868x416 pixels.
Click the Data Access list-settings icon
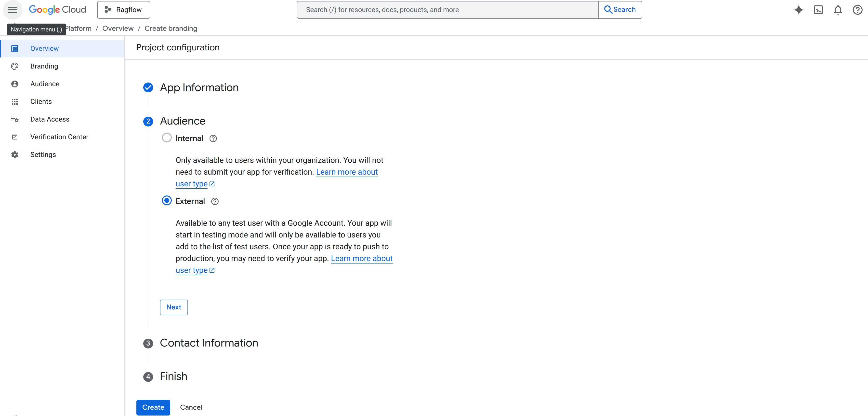14,119
